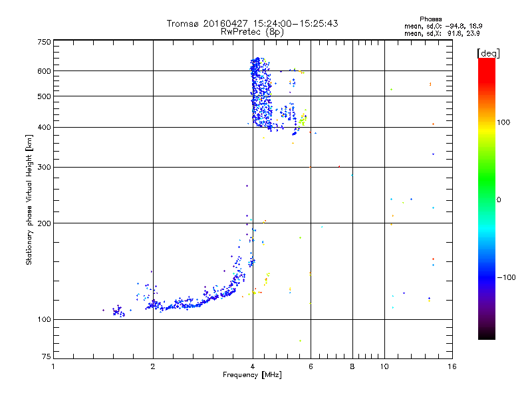Click the y-axis tick label '200'

click(45, 223)
